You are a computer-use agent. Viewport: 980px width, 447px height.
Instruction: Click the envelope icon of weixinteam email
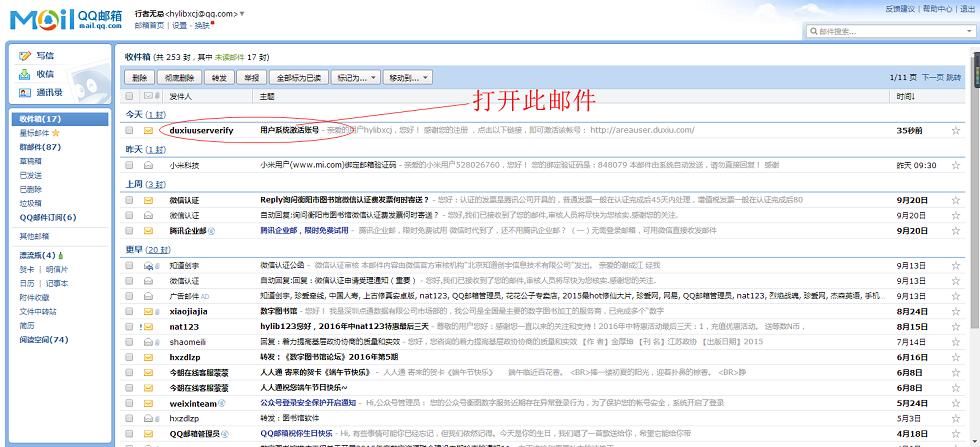tap(149, 403)
